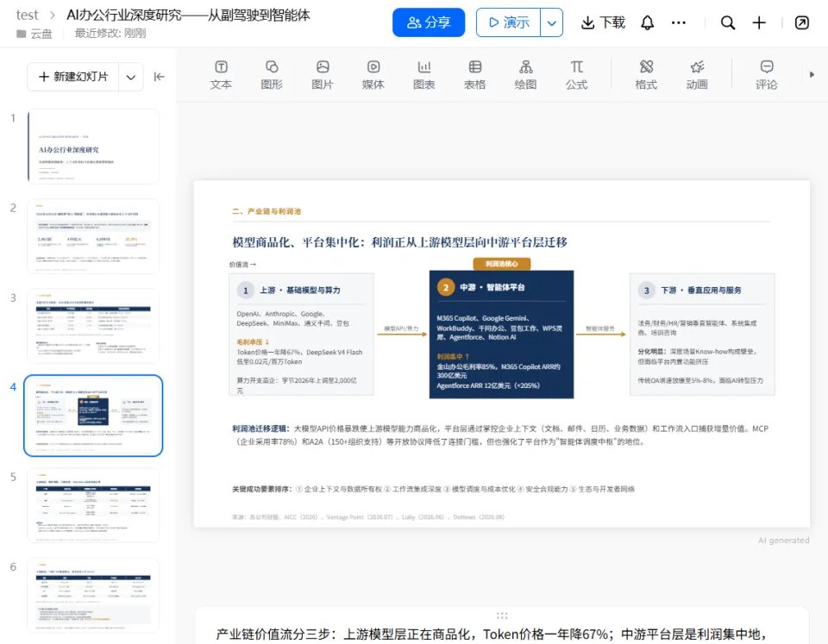Image resolution: width=828 pixels, height=644 pixels.
Task: Insert a text box with 文本 tool
Action: pos(221,75)
